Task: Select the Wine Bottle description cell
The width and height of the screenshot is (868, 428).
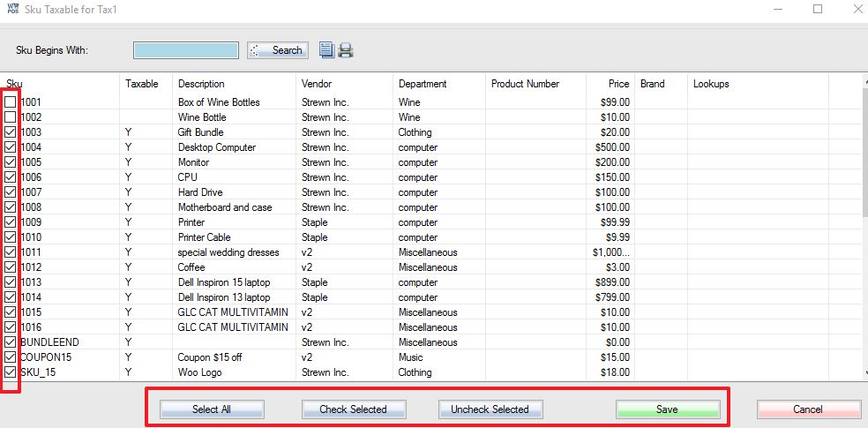Action: [x=202, y=116]
